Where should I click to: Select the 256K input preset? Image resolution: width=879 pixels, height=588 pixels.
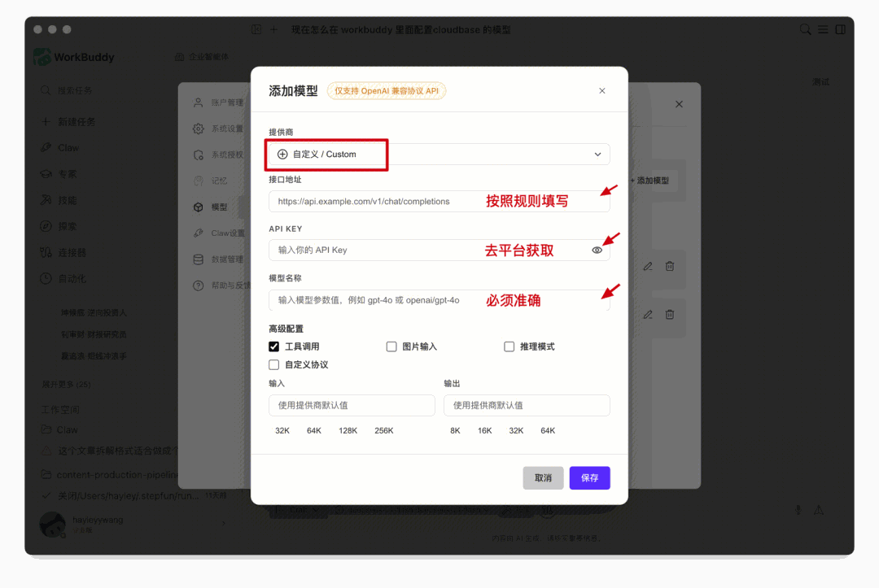tap(384, 431)
